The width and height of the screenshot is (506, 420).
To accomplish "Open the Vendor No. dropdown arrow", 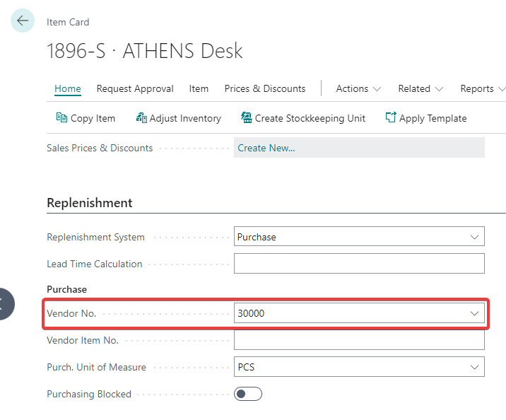I will coord(473,313).
